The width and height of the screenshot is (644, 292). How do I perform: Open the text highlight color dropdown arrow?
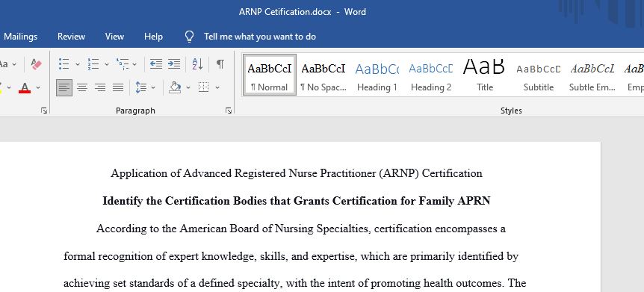tap(9, 87)
